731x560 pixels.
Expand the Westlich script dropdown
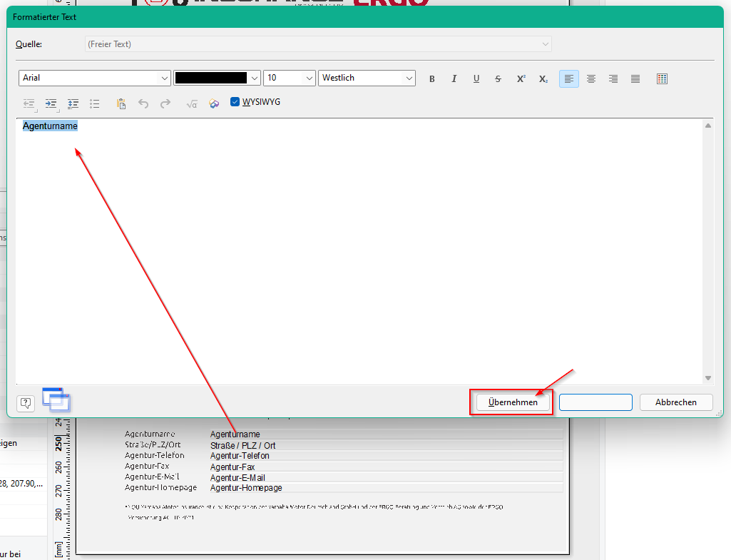point(367,78)
